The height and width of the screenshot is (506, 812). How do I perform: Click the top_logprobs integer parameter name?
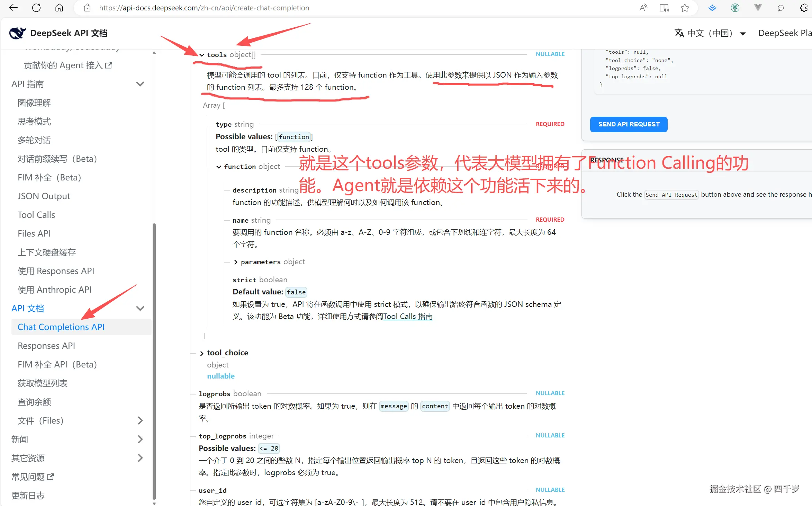[222, 436]
